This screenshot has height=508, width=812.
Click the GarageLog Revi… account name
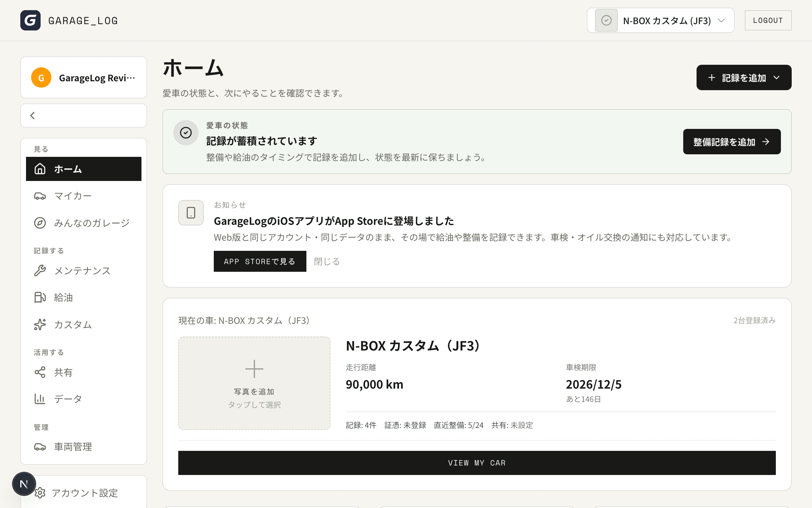click(x=97, y=78)
